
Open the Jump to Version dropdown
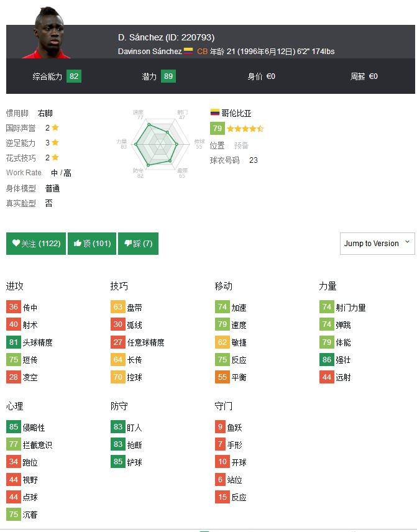pyautogui.click(x=377, y=243)
